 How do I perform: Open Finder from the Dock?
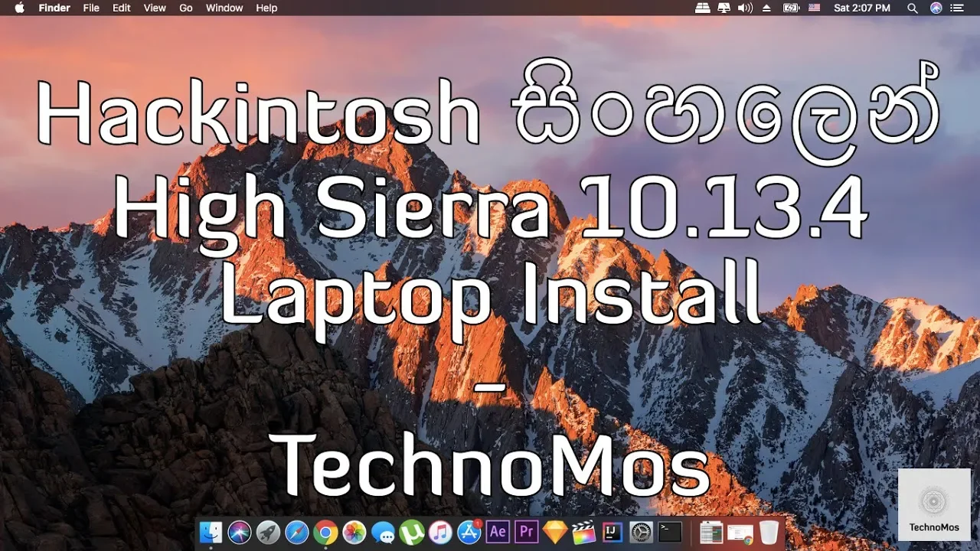coord(211,532)
